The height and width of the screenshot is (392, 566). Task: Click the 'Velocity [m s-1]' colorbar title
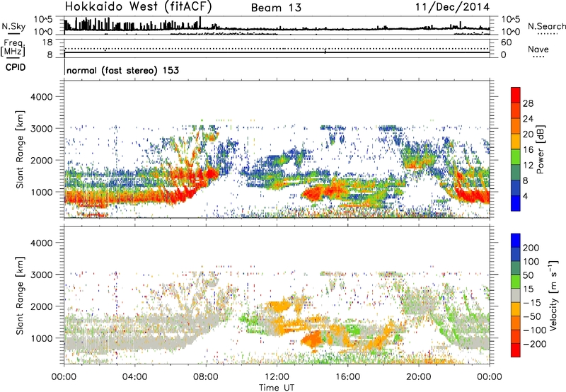point(553,295)
